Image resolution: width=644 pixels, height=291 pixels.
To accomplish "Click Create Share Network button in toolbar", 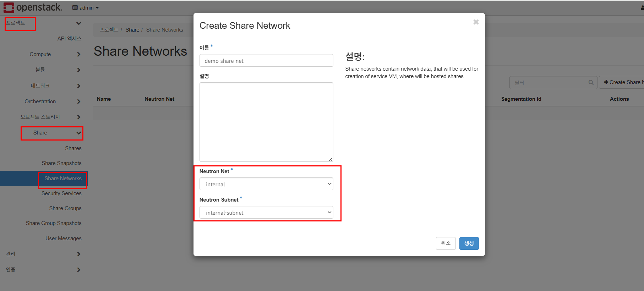I will 622,82.
